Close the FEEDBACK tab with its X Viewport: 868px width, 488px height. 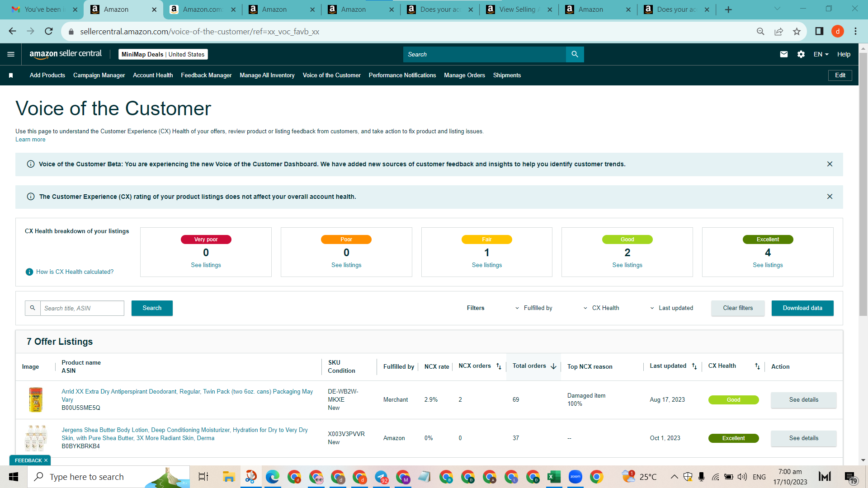(46, 460)
